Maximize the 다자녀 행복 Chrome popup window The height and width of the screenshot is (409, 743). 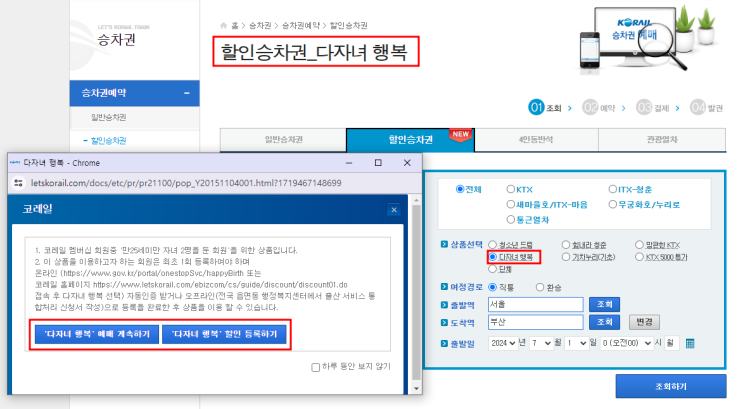coord(378,163)
